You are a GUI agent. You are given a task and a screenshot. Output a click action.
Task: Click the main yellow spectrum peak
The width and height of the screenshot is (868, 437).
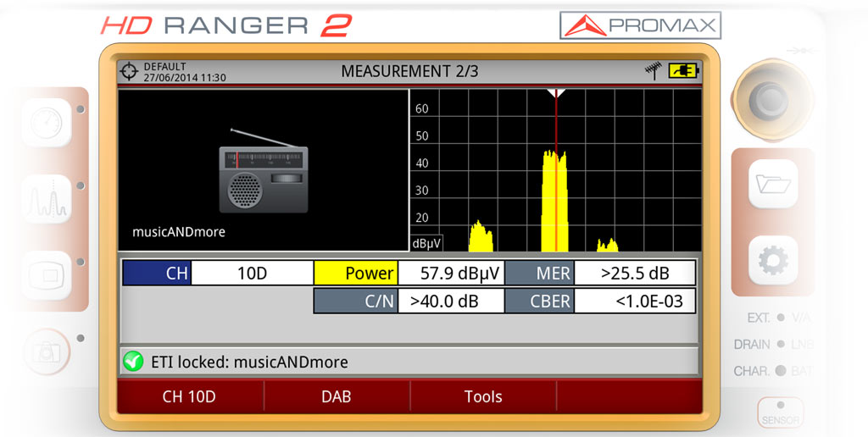pos(554,201)
